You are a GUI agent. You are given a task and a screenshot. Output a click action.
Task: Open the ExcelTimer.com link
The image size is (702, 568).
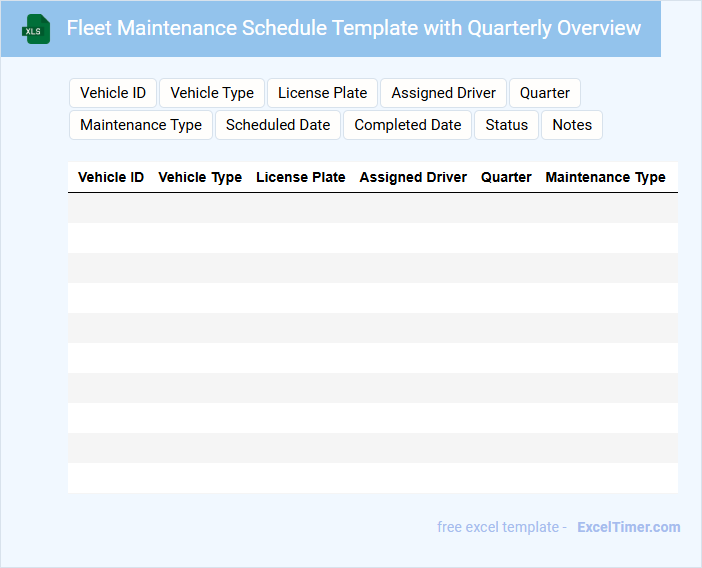628,527
